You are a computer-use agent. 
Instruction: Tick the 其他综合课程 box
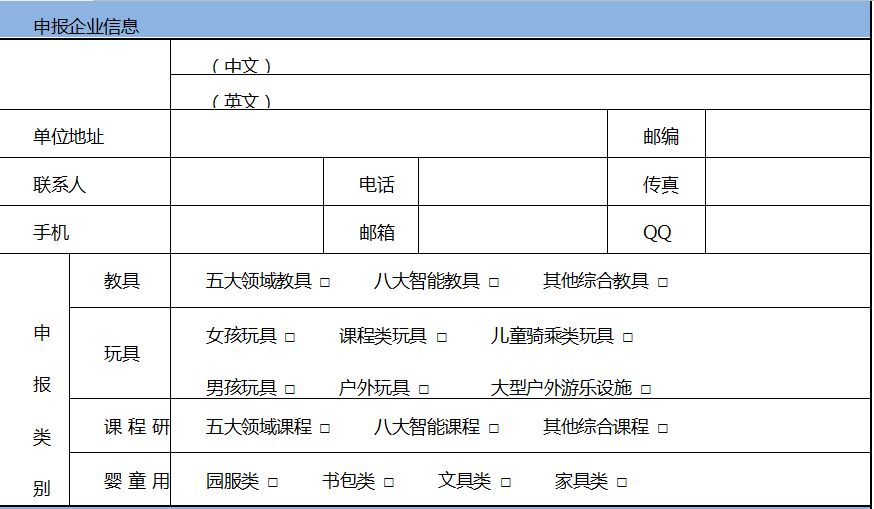pos(663,429)
